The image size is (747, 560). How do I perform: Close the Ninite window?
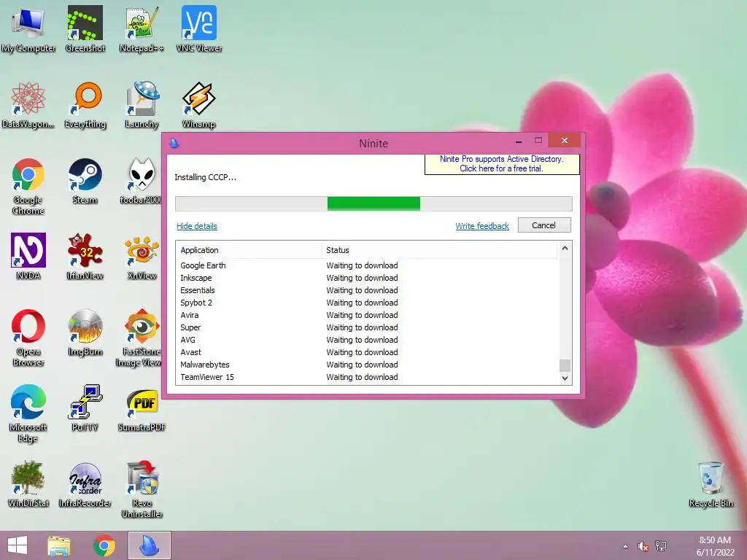pos(565,141)
